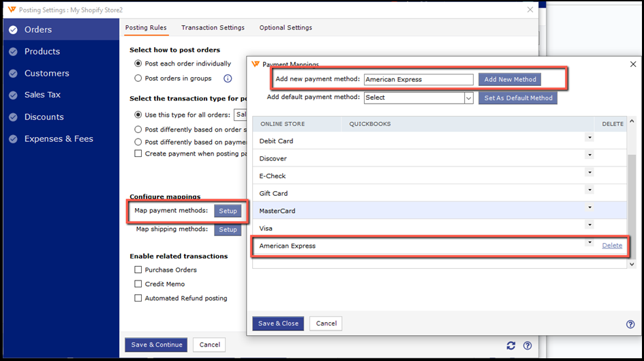644x361 pixels.
Task: Click the Add new payment method field
Action: (x=418, y=79)
